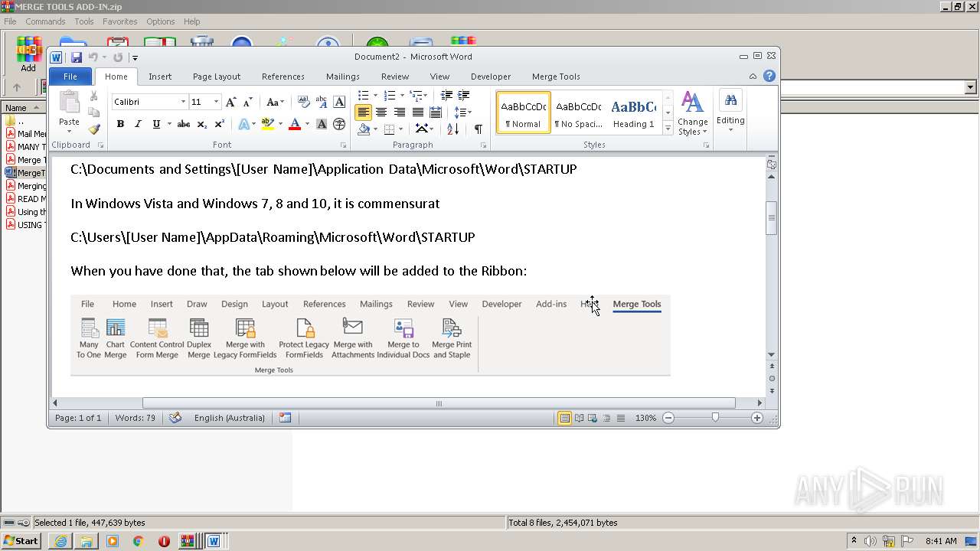This screenshot has height=551, width=980.
Task: Open the font name dropdown
Action: tap(183, 102)
